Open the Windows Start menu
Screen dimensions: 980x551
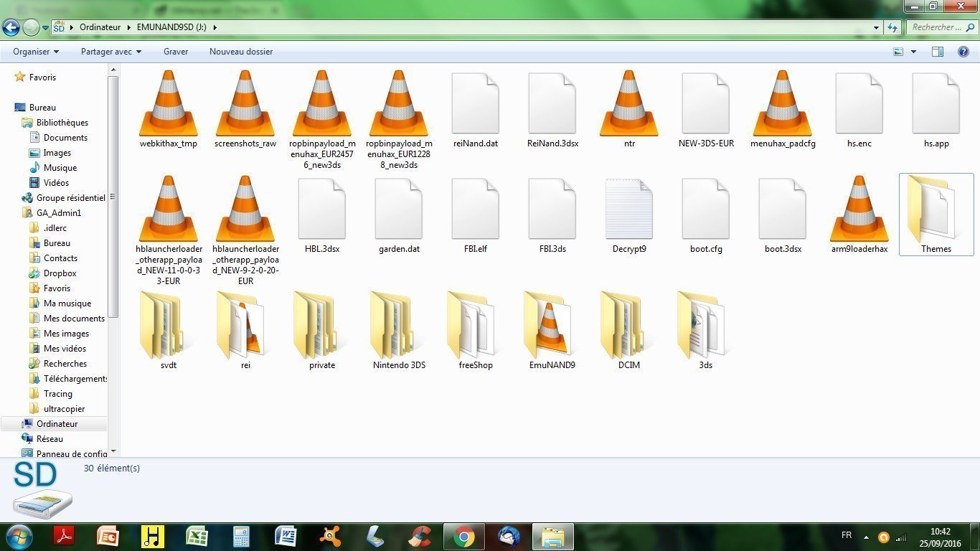(x=18, y=536)
